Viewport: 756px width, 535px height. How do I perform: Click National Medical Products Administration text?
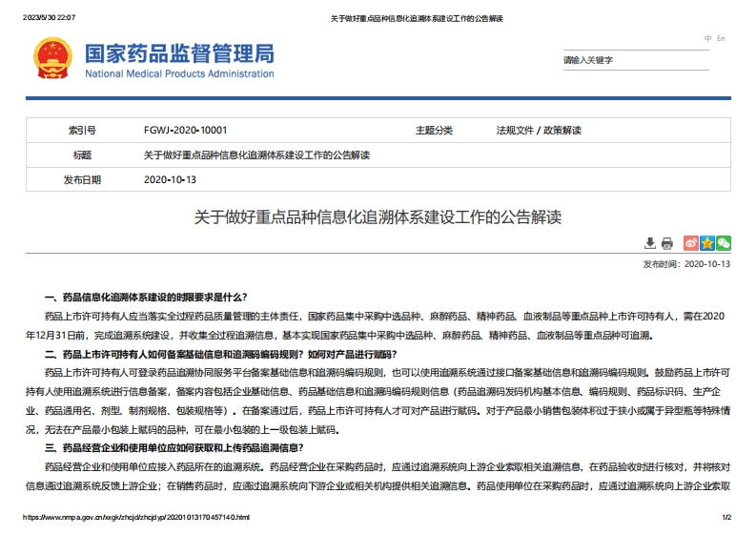(179, 74)
